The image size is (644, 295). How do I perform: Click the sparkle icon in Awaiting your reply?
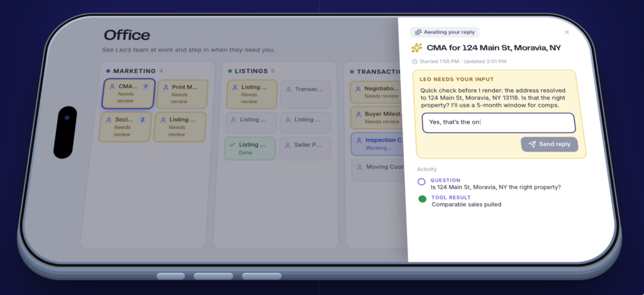pos(418,32)
